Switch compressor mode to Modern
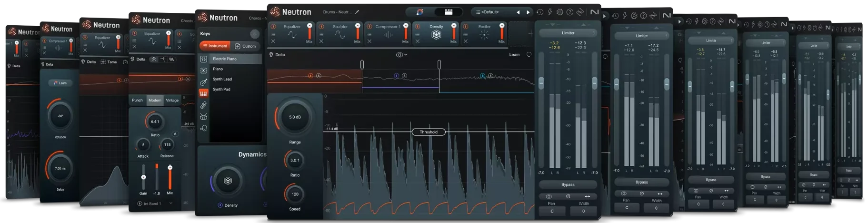The width and height of the screenshot is (868, 223). coord(155,100)
